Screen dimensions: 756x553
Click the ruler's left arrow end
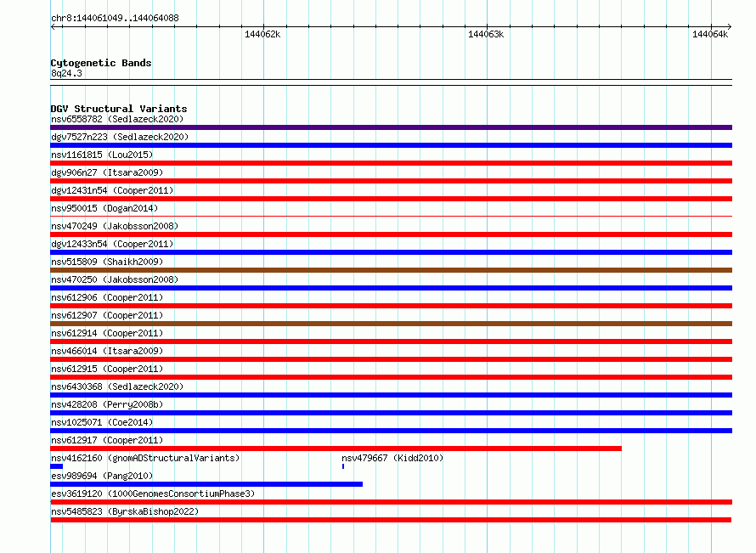pyautogui.click(x=53, y=27)
